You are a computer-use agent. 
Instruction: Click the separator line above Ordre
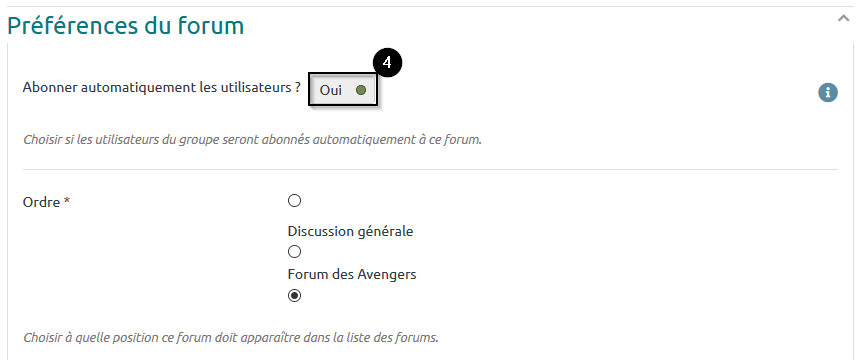[x=430, y=169]
